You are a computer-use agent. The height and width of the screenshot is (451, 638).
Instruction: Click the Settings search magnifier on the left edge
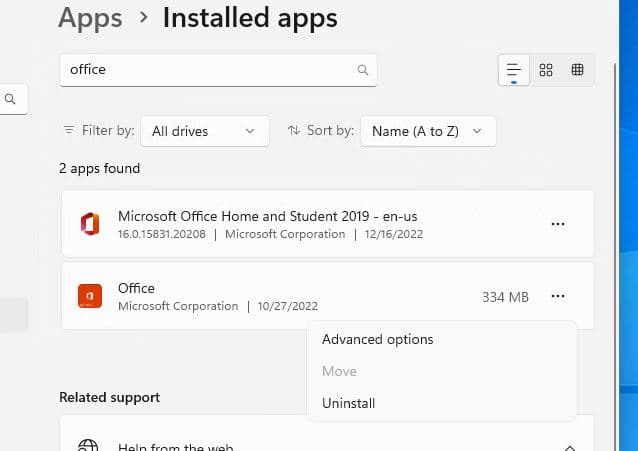10,99
